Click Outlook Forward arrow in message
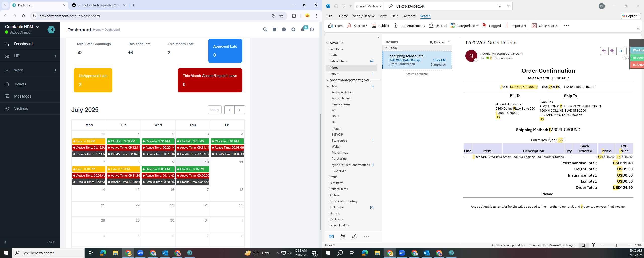The image size is (644, 258). (x=620, y=51)
